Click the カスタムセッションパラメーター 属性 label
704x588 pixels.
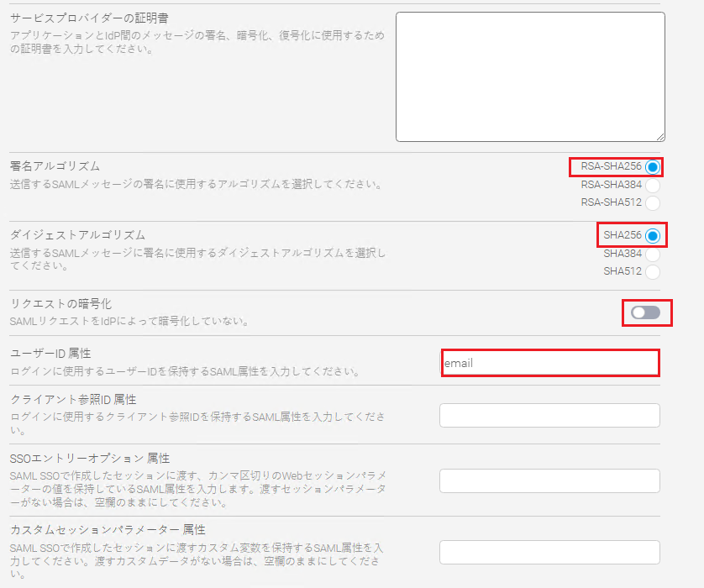coord(108,530)
